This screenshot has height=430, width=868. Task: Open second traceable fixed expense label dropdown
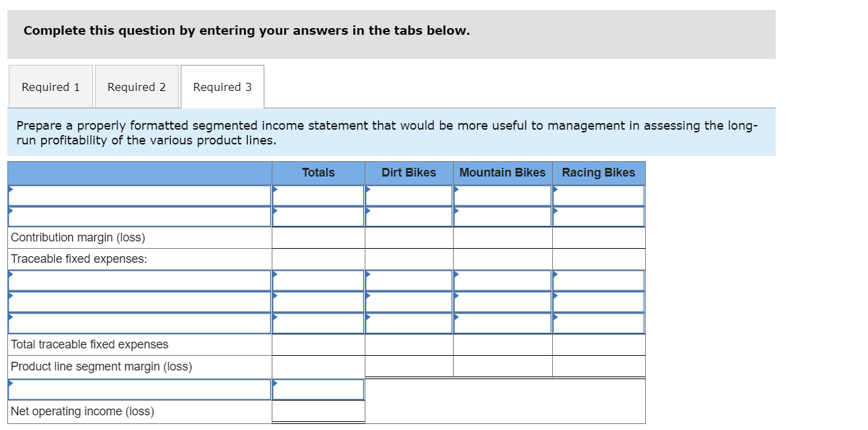click(x=139, y=302)
